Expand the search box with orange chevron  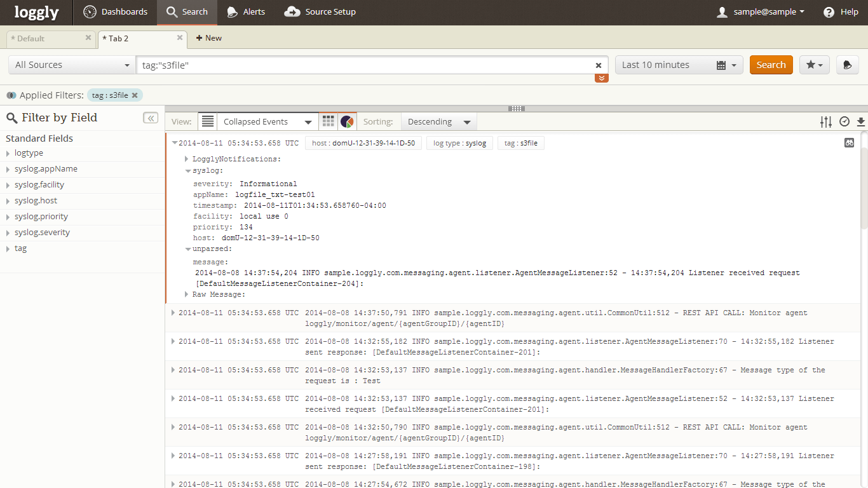(601, 78)
